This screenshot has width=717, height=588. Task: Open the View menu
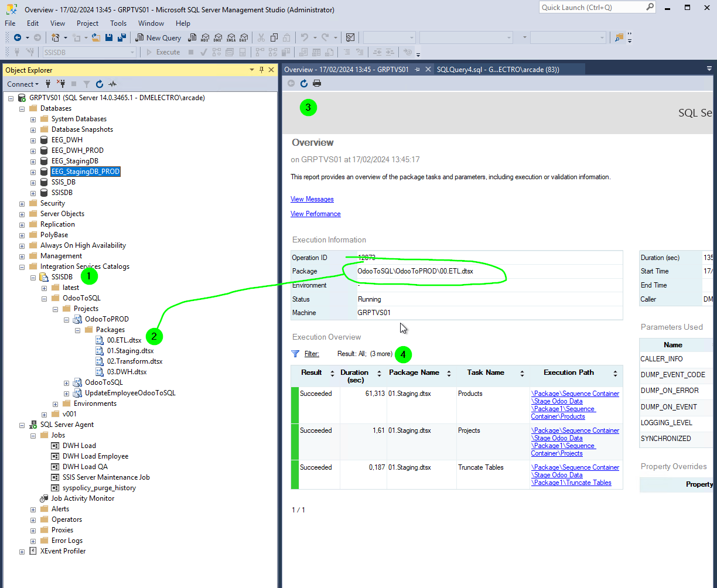click(58, 23)
